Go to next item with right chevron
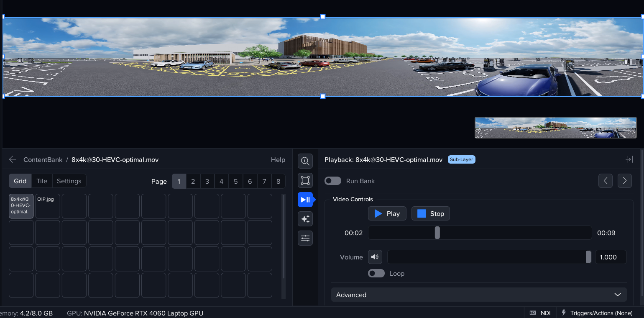 (624, 181)
